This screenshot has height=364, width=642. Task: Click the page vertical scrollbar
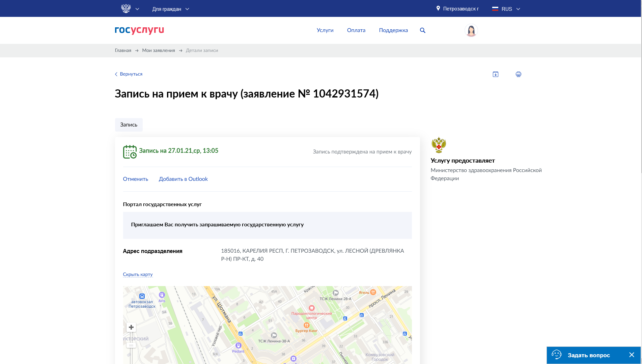pos(641,87)
